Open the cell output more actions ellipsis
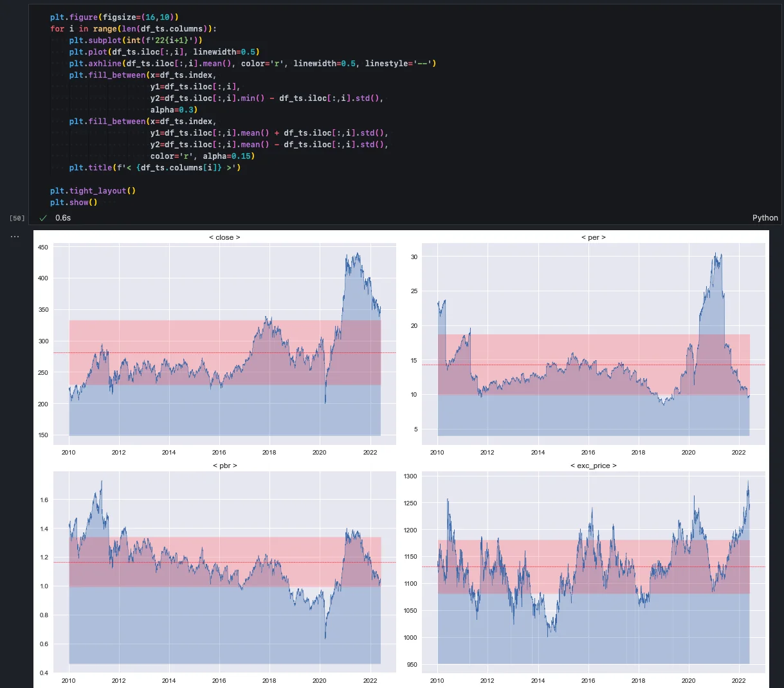 coord(15,237)
